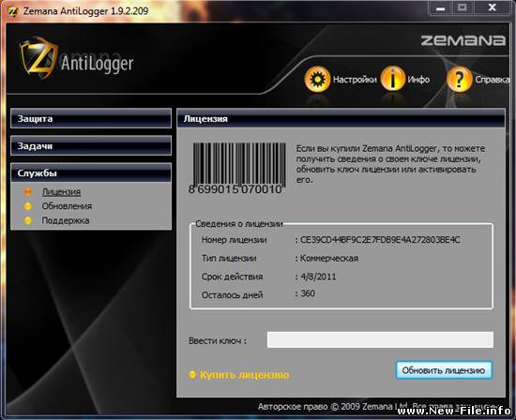
Task: Click the Настройки label
Action: (355, 80)
